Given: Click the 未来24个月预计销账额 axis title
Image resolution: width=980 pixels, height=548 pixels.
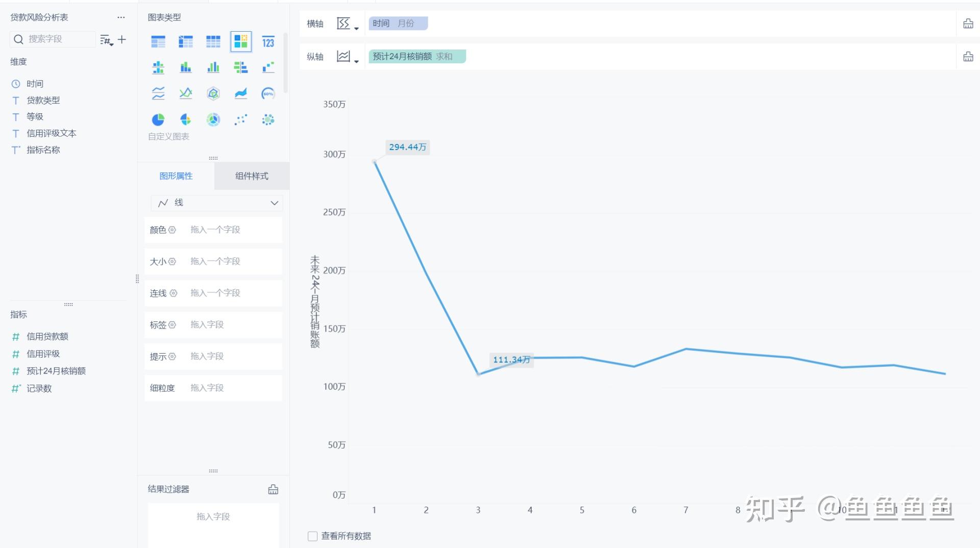Looking at the screenshot, I should (x=315, y=302).
